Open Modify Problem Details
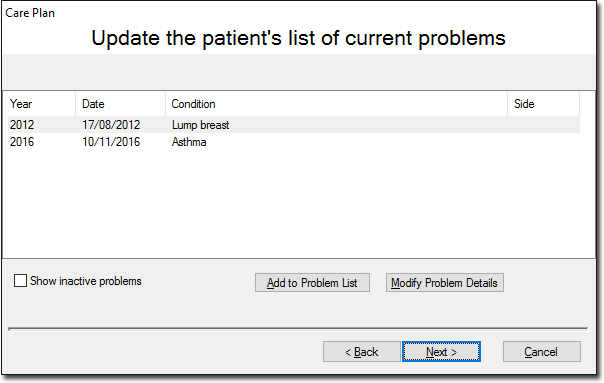 pos(445,283)
